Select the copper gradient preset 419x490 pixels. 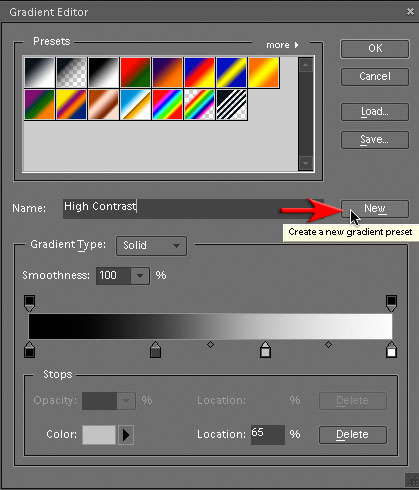click(x=103, y=104)
